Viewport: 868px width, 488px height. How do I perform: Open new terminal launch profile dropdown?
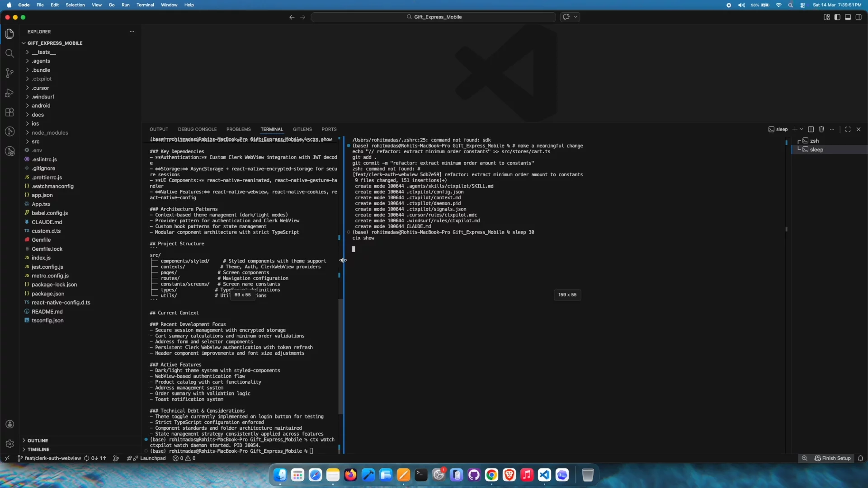(x=802, y=129)
